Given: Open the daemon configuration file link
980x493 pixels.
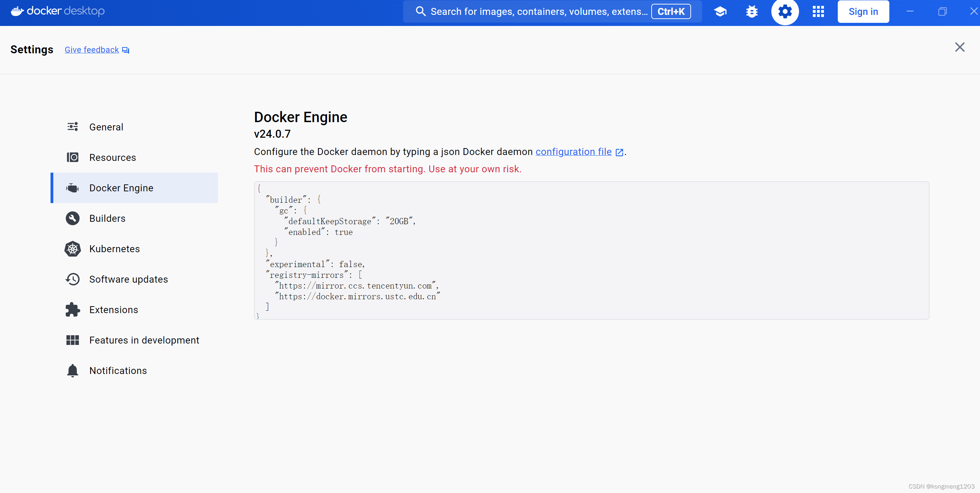Looking at the screenshot, I should (573, 152).
